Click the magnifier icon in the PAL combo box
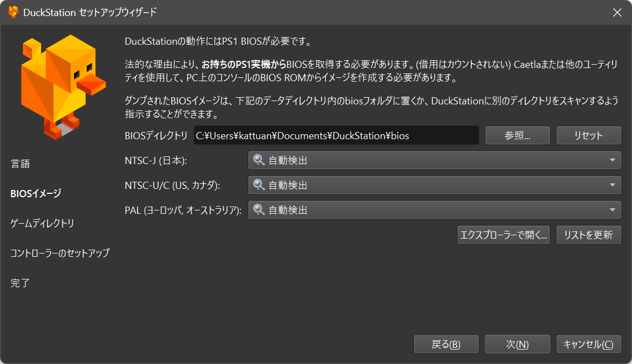The height and width of the screenshot is (364, 632). pyautogui.click(x=259, y=209)
